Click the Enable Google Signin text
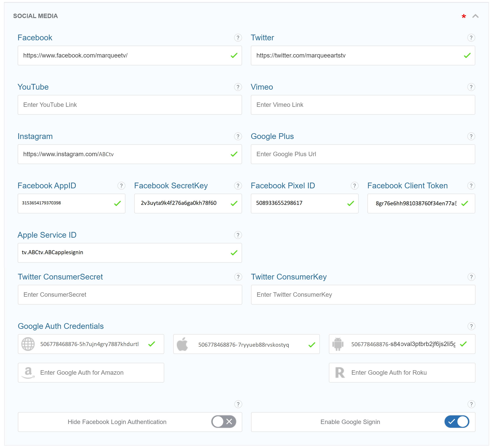This screenshot has height=448, width=492. [350, 422]
